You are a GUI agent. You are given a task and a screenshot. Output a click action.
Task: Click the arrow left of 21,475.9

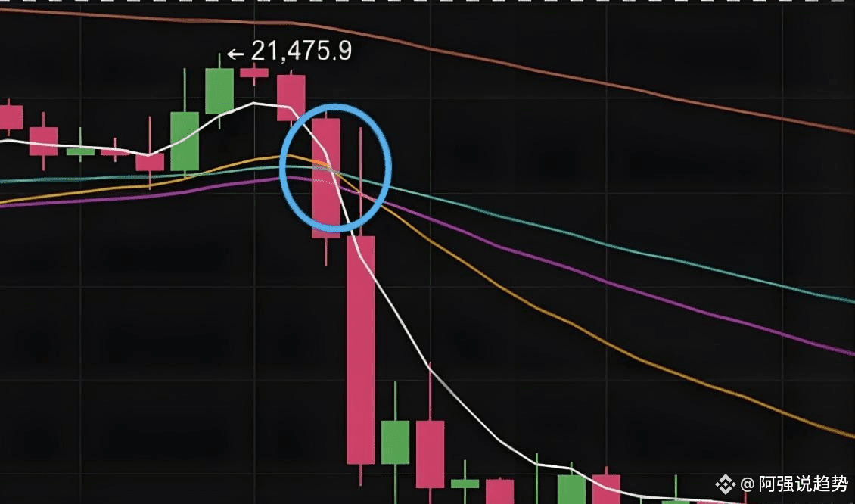tap(235, 54)
